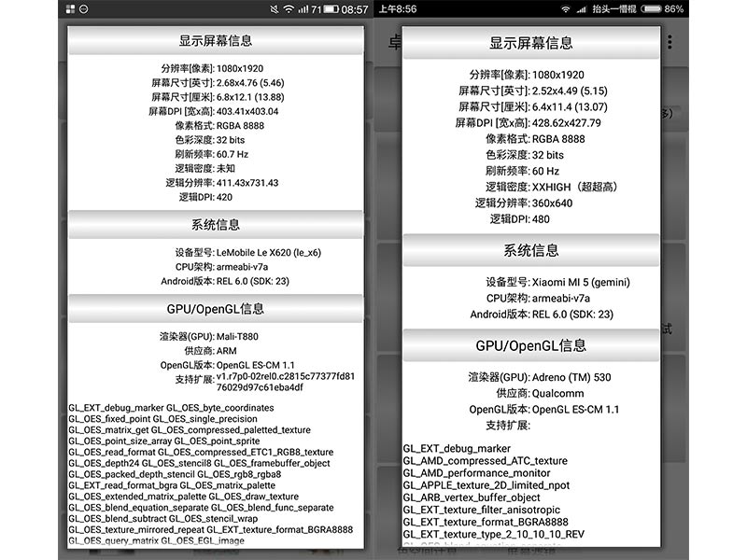The image size is (747, 560).
Task: Tap the do-not-disturb circle icon in left status bar
Action: 84,8
